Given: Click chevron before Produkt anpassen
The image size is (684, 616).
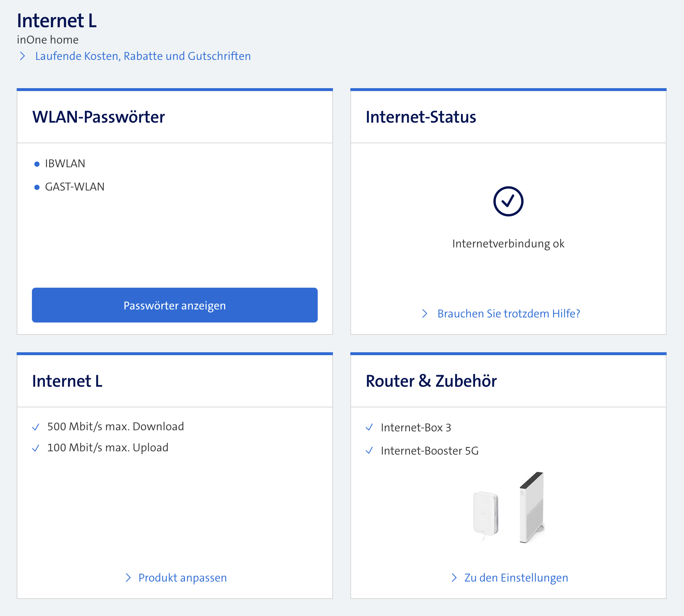Looking at the screenshot, I should click(x=128, y=578).
